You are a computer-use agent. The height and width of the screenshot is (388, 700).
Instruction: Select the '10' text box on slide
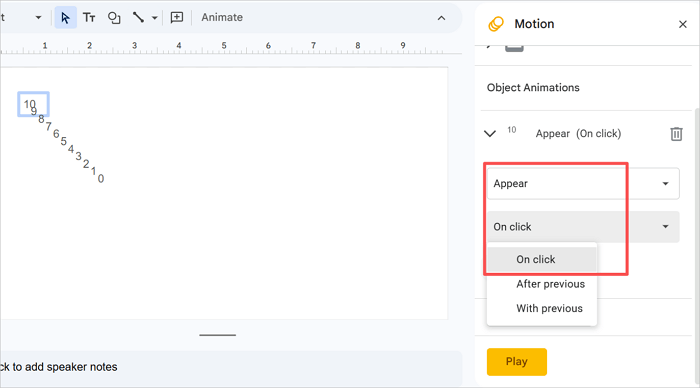tap(33, 104)
